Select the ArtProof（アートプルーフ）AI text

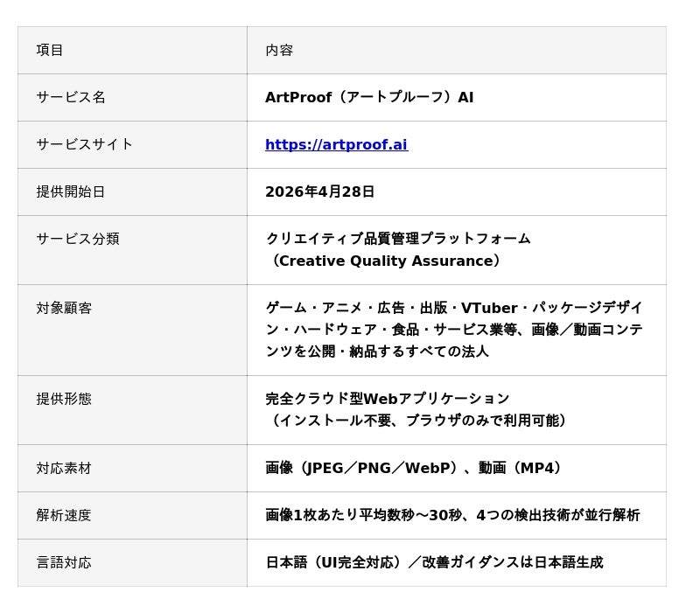click(369, 97)
